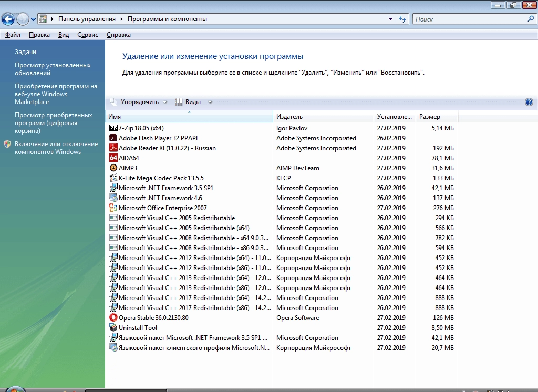The width and height of the screenshot is (538, 392).
Task: Click the AIDA64 program icon
Action: [x=113, y=158]
